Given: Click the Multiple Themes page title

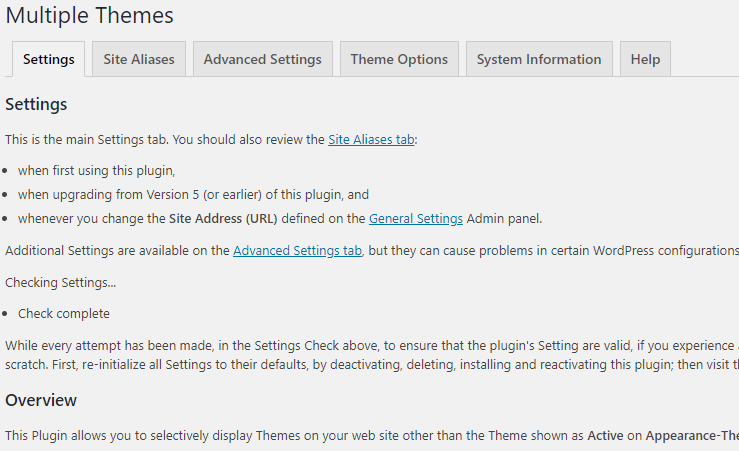Looking at the screenshot, I should 89,16.
